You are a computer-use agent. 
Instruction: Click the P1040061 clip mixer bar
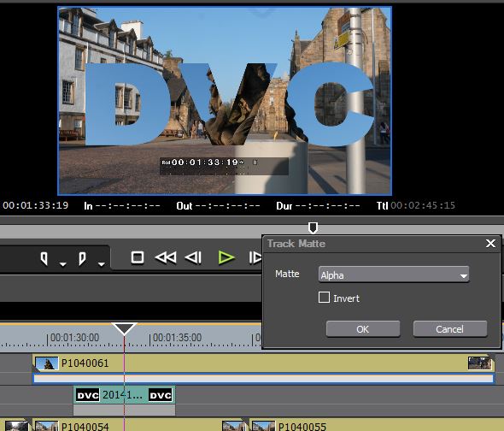coord(264,379)
